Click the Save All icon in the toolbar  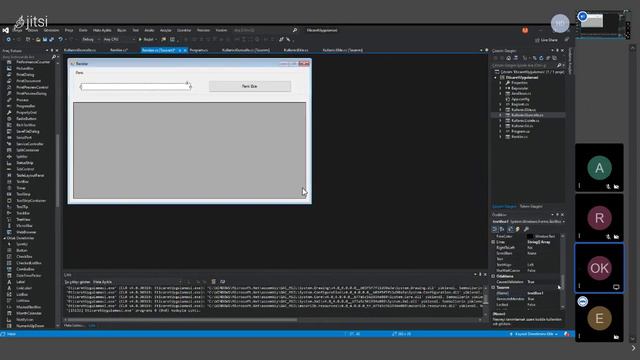tap(51, 40)
